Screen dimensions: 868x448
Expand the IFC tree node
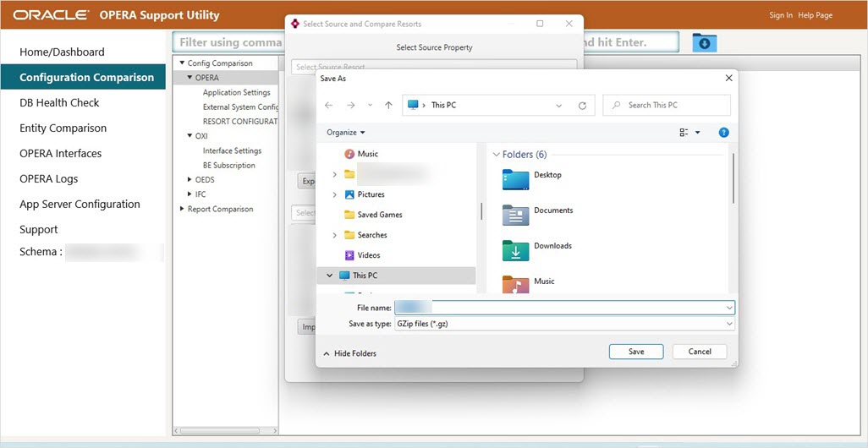click(x=190, y=194)
